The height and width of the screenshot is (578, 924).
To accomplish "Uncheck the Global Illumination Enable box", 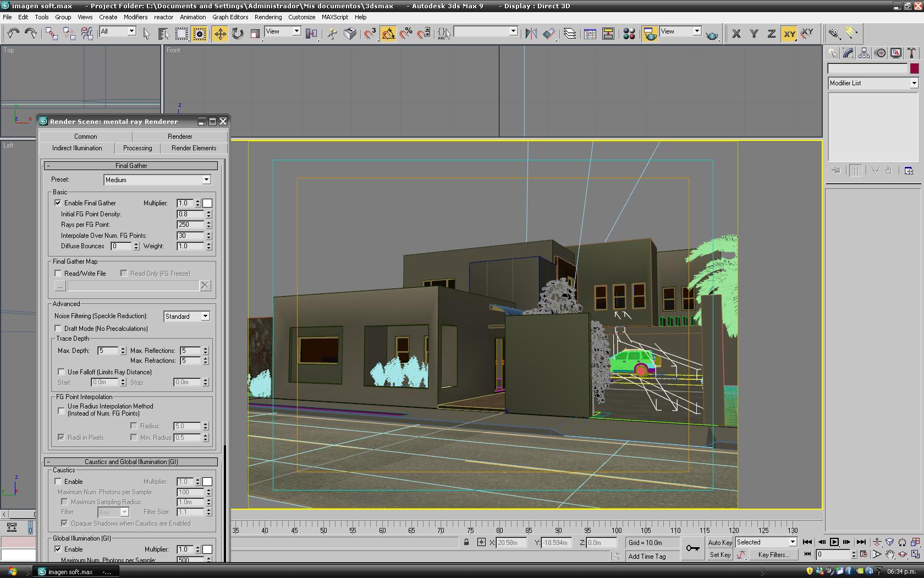I will click(58, 549).
